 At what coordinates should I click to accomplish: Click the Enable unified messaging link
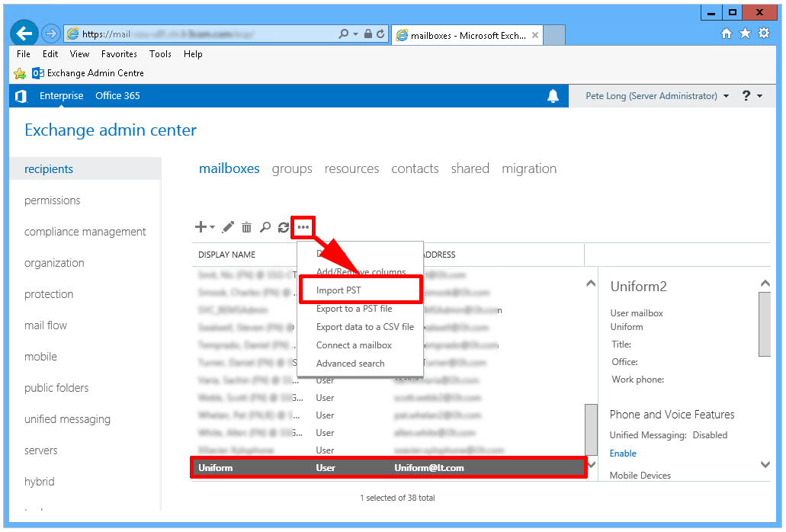point(623,453)
